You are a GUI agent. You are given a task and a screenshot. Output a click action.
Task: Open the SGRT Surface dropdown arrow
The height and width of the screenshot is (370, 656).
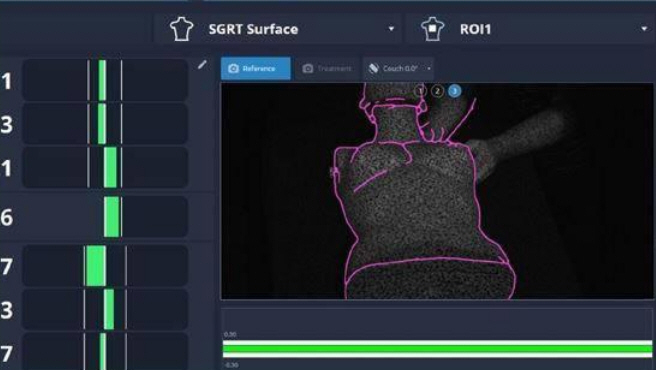(391, 29)
